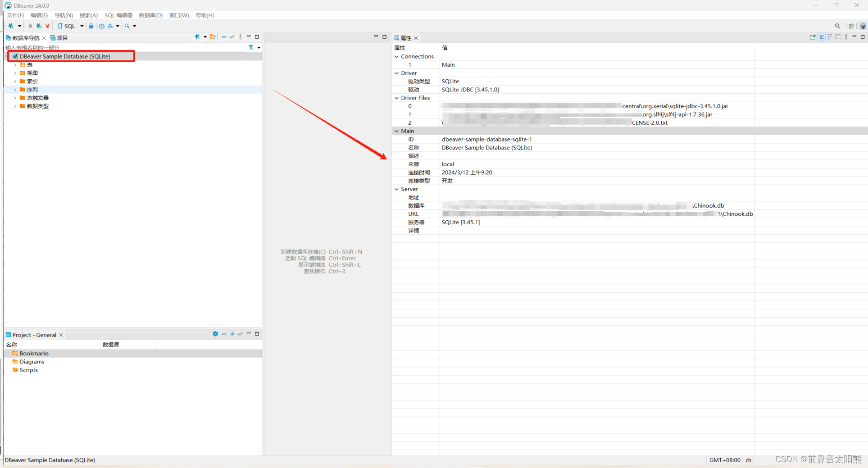
Task: Click the Reconnect icon in main toolbar
Action: (x=39, y=26)
